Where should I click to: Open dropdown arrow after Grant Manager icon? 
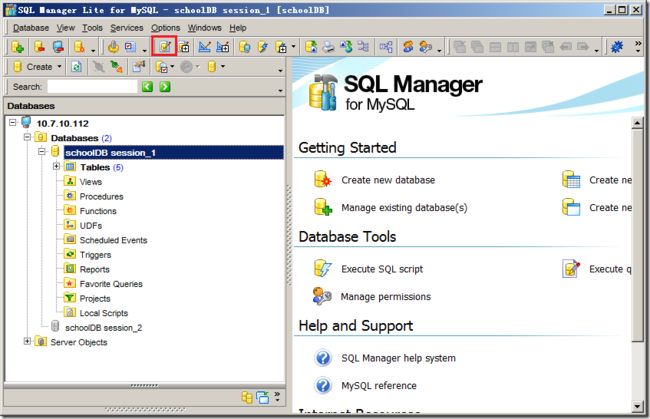(x=439, y=51)
